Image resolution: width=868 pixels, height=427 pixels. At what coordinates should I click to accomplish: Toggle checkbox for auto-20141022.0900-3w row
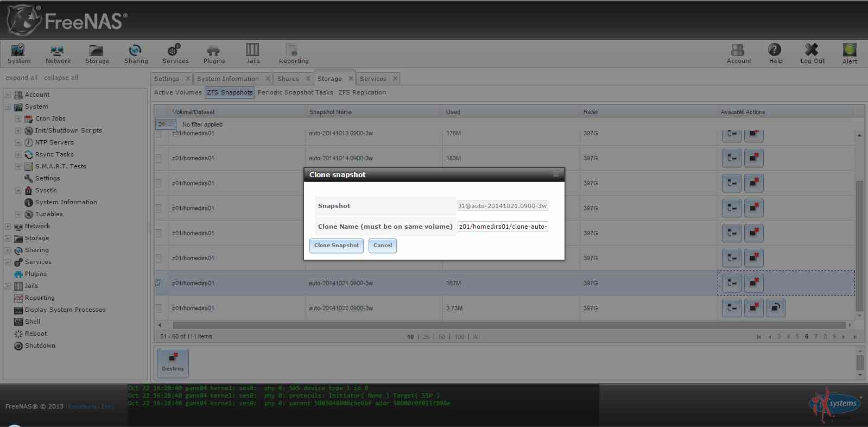click(158, 308)
